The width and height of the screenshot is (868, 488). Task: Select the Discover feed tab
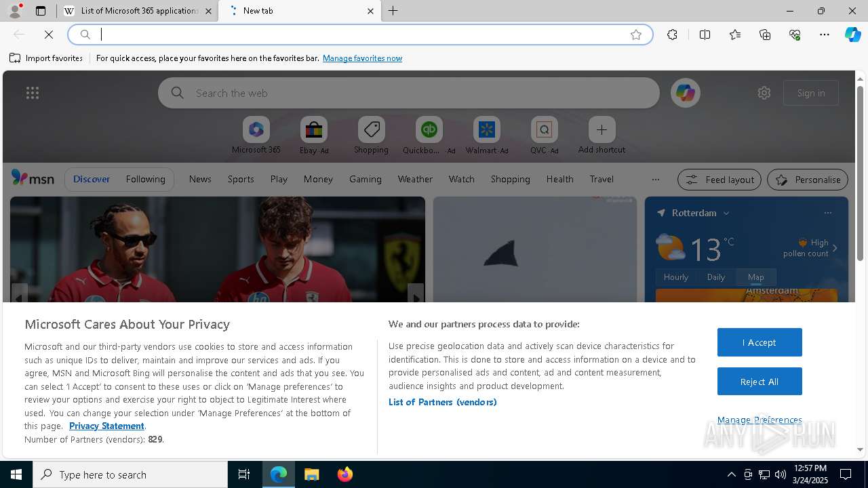[92, 179]
